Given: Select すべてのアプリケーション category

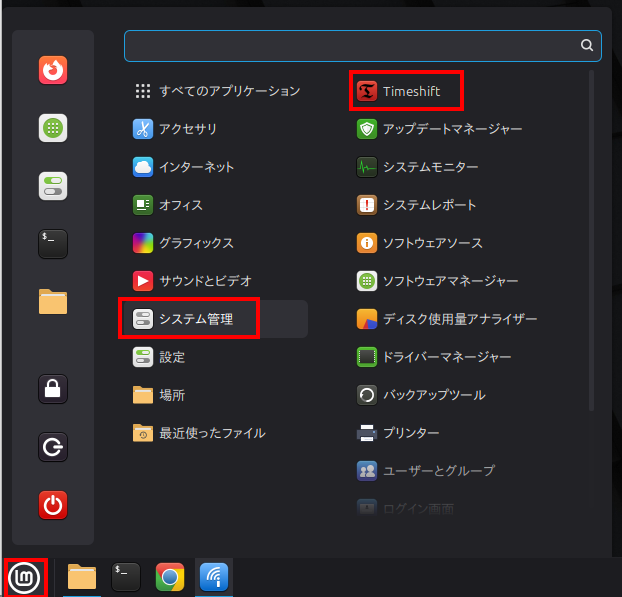Looking at the screenshot, I should click(x=229, y=91).
